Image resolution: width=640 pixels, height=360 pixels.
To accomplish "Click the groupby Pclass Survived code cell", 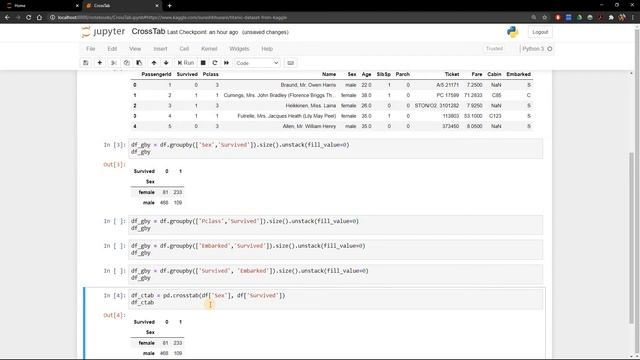I will click(336, 224).
